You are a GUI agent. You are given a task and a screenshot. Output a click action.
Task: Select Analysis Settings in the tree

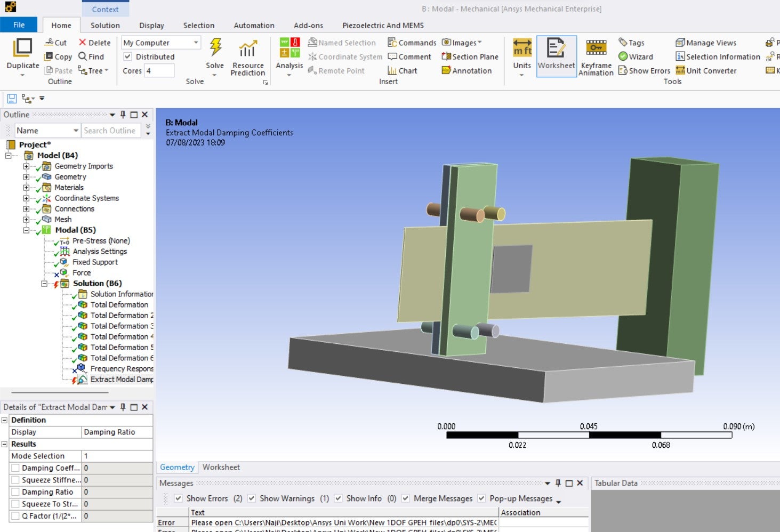pyautogui.click(x=100, y=252)
